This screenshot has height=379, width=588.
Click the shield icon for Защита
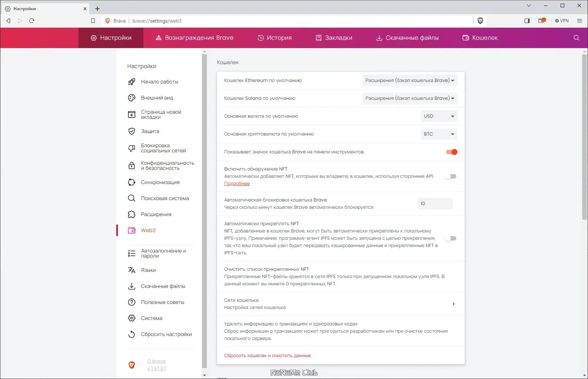coord(132,131)
